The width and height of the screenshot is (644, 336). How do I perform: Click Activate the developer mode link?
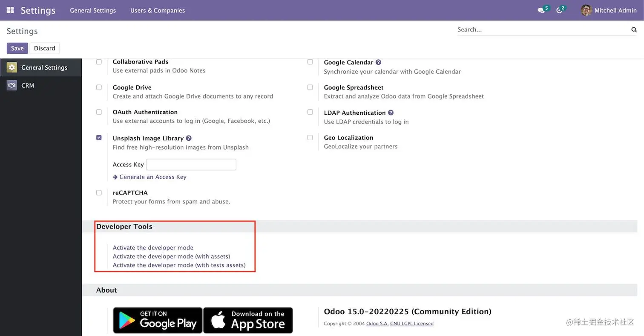pyautogui.click(x=152, y=247)
